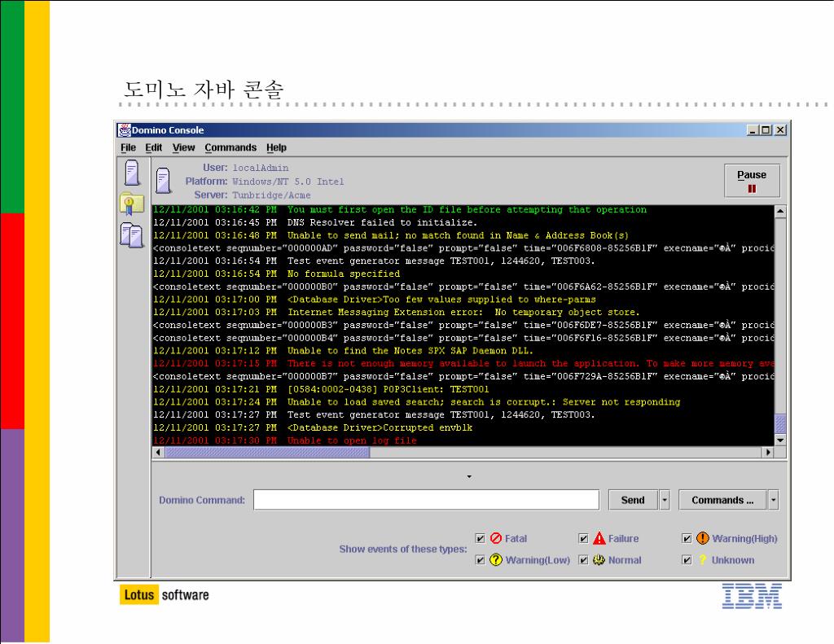Open the Edit menu

click(x=154, y=148)
